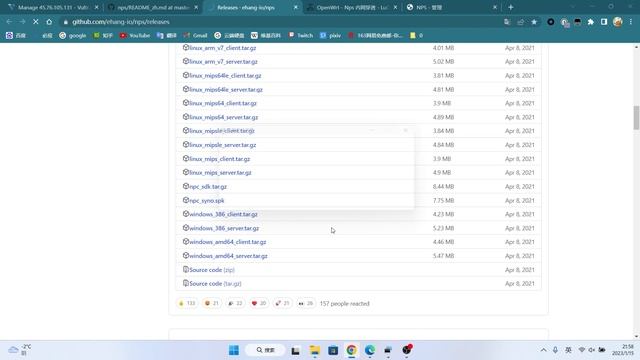Download linux_mips64_server.tar.gz

224,117
